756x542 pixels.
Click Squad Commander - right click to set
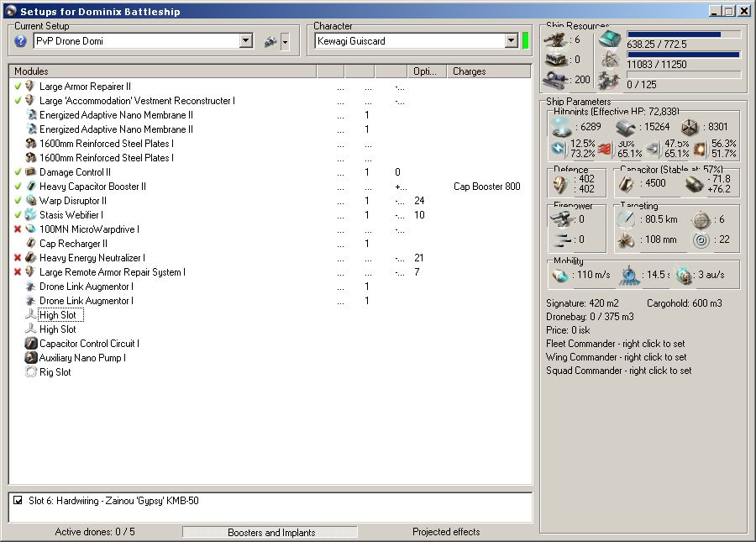coord(618,371)
